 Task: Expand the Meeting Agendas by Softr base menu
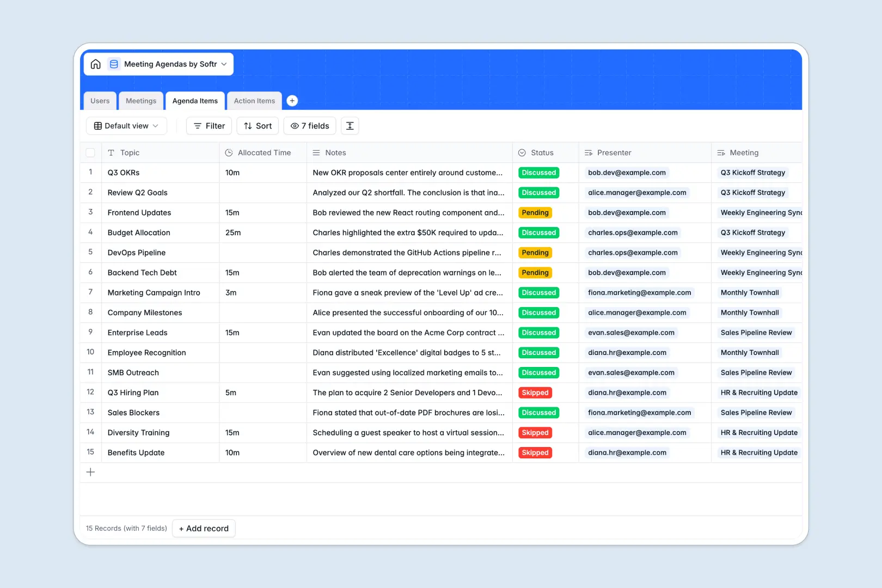224,64
